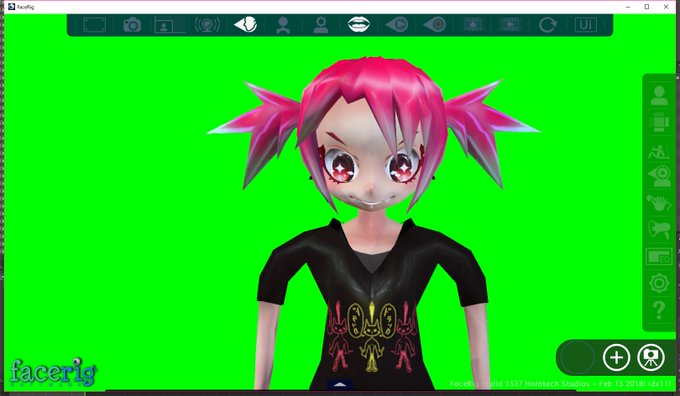680x396 pixels.
Task: Open the avatar customization body icon
Action: click(659, 122)
